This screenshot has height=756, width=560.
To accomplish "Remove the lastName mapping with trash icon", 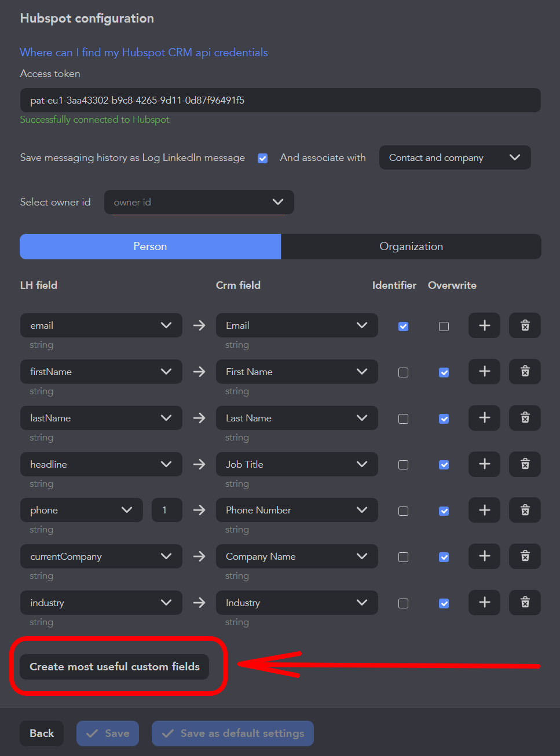I will (525, 418).
